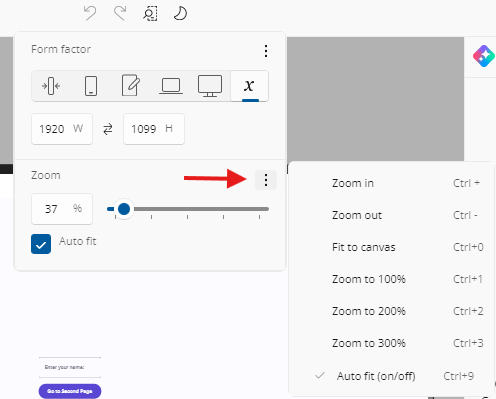Select Zoom to 200% menu item

coord(391,311)
